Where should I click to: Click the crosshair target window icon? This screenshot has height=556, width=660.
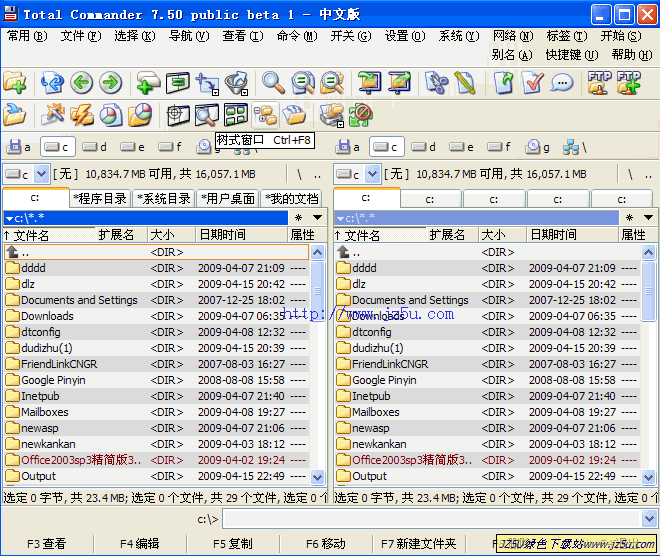coord(177,115)
